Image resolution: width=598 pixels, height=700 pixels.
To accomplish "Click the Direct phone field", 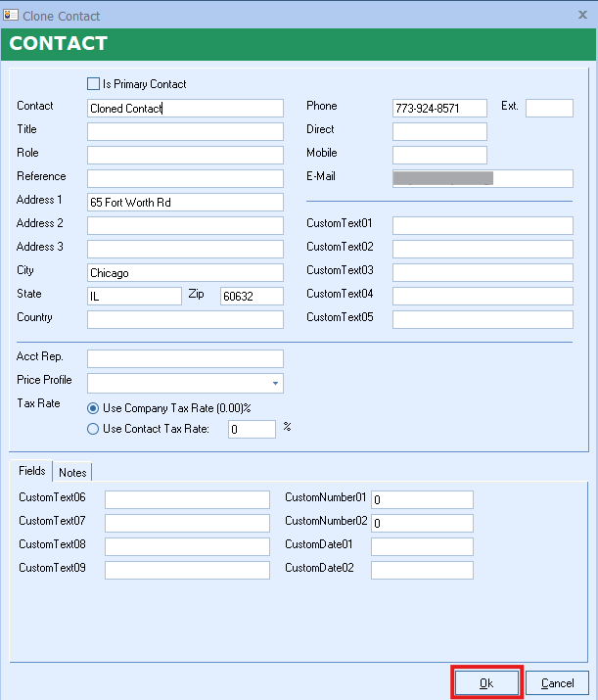I will [x=439, y=132].
